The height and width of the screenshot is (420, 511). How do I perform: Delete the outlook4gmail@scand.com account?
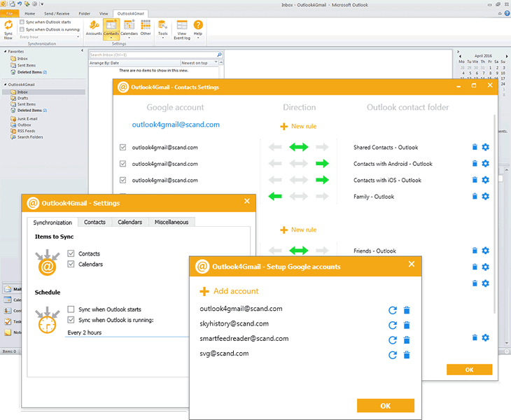(x=407, y=310)
